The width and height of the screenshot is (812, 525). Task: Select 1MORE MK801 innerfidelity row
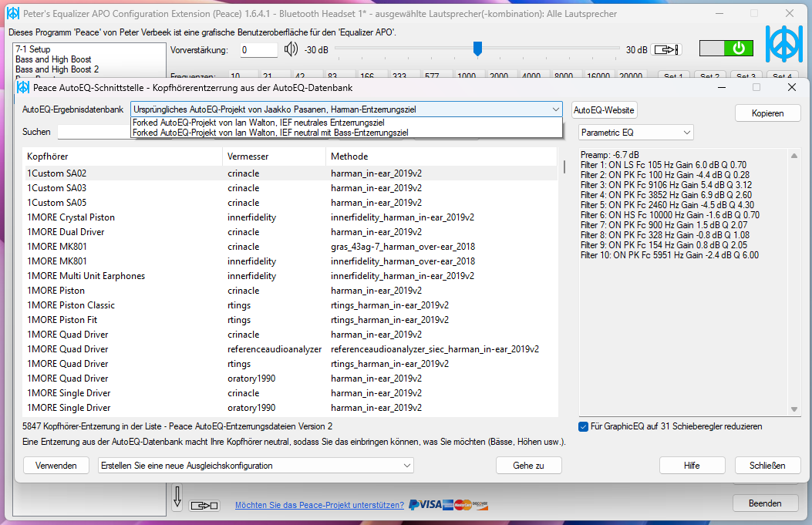(x=291, y=261)
